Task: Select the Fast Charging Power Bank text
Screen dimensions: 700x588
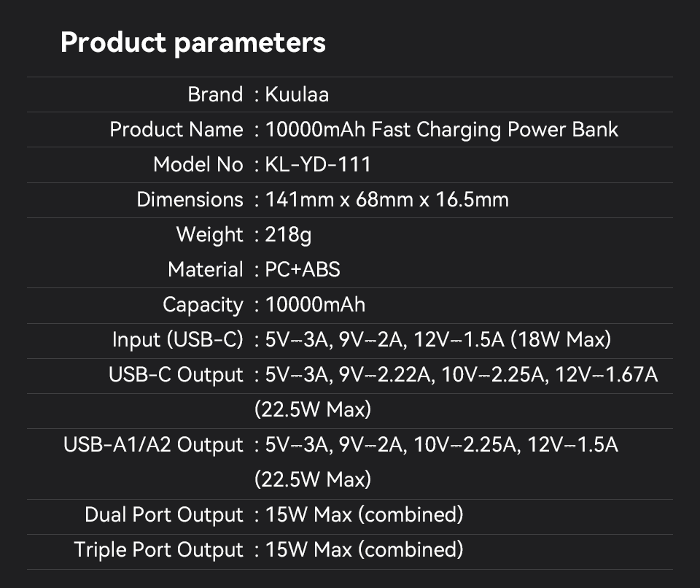Action: [x=494, y=129]
